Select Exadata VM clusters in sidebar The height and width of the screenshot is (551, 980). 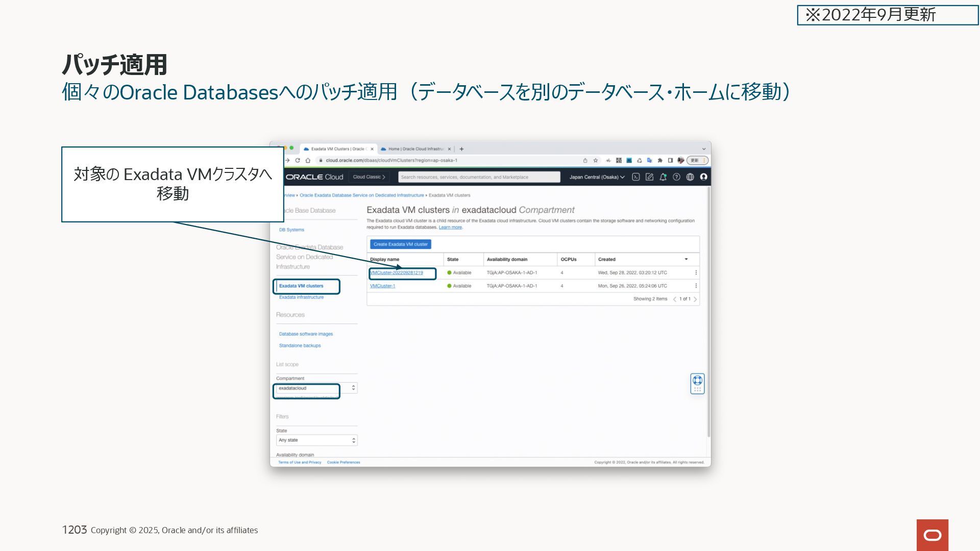click(301, 286)
